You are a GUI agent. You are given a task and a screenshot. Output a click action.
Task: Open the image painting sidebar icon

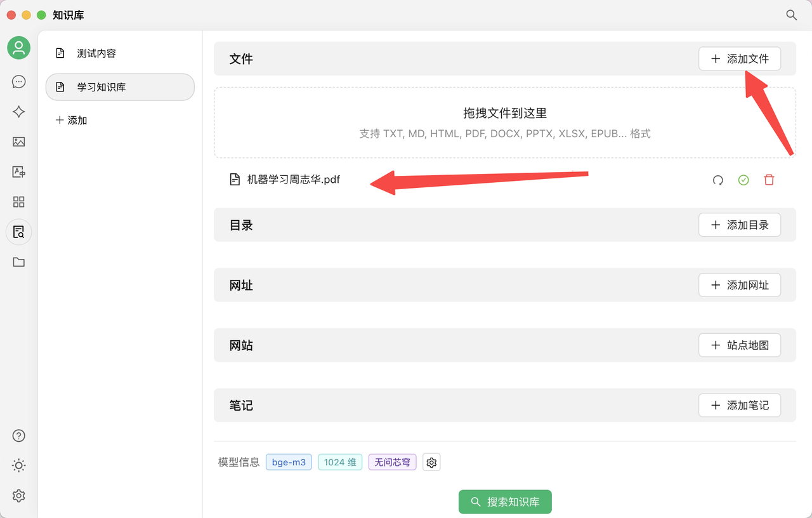[x=19, y=142]
